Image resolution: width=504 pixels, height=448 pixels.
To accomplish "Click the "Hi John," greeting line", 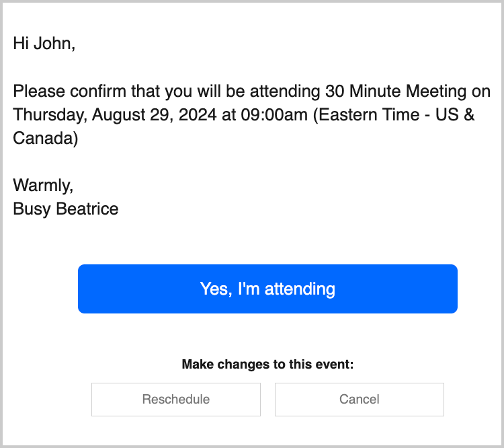I will [44, 44].
